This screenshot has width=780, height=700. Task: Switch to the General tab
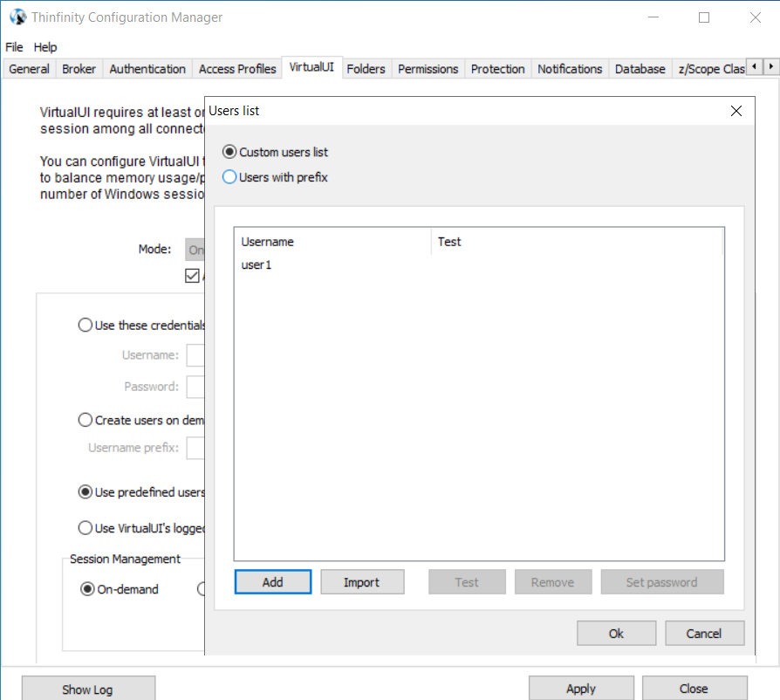29,69
